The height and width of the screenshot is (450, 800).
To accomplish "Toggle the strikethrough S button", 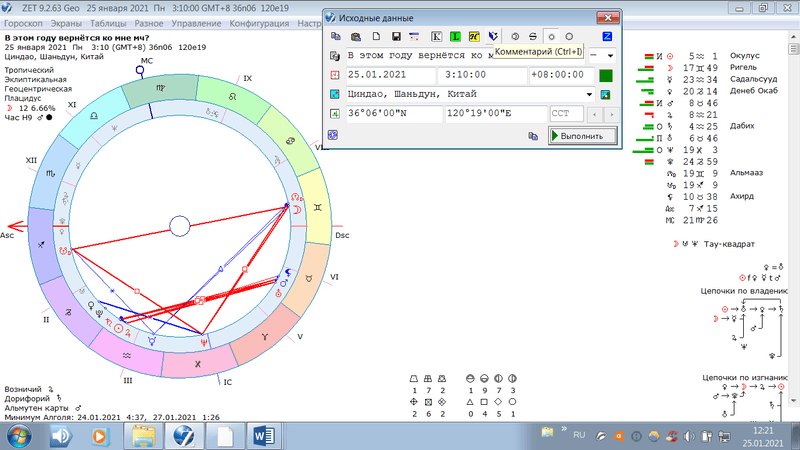I will (532, 36).
